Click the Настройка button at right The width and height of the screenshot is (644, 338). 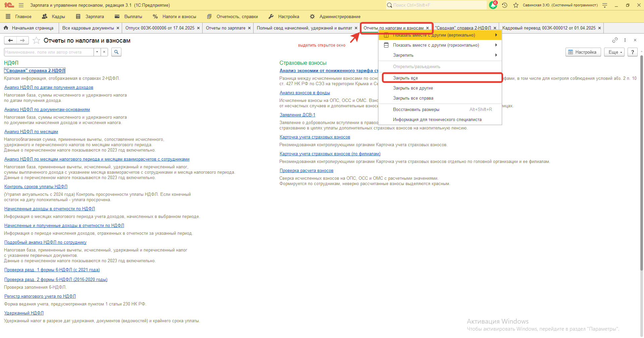(x=583, y=52)
